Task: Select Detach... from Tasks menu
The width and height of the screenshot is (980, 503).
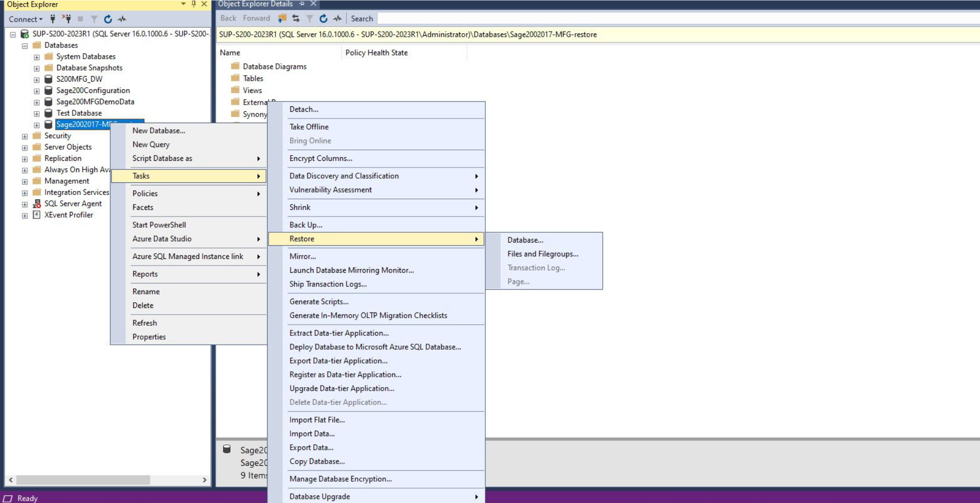Action: pos(376,109)
